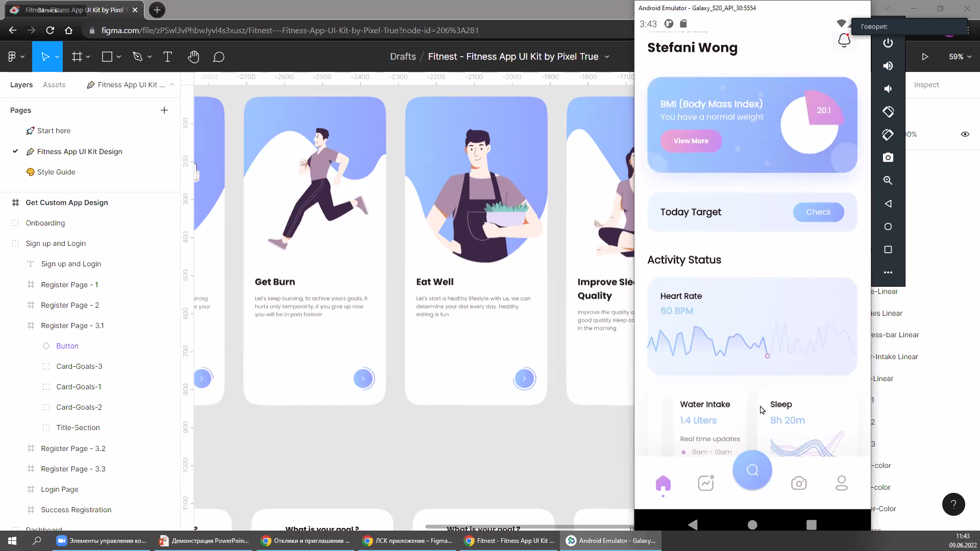Toggle the layer visibility eye icon
The height and width of the screenshot is (551, 980).
coord(965,134)
